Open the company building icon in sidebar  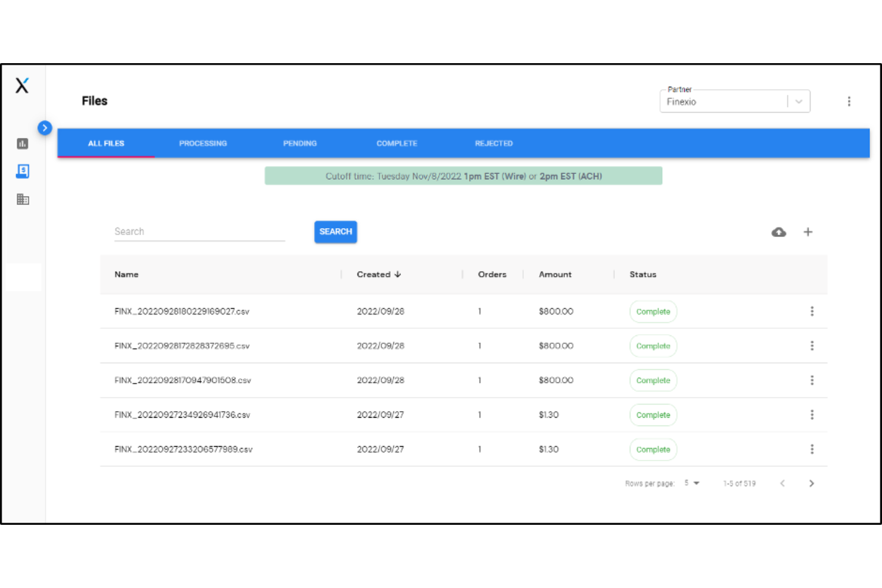click(23, 199)
